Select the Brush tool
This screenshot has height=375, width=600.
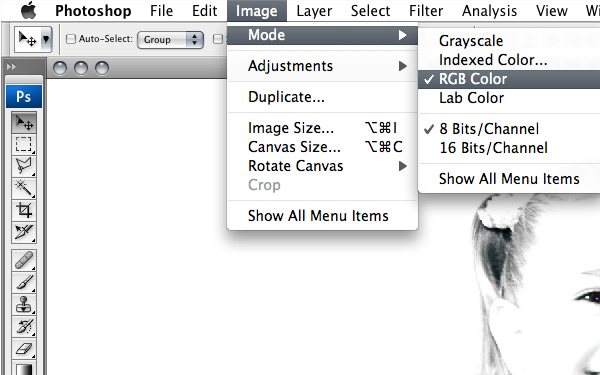coord(24,282)
